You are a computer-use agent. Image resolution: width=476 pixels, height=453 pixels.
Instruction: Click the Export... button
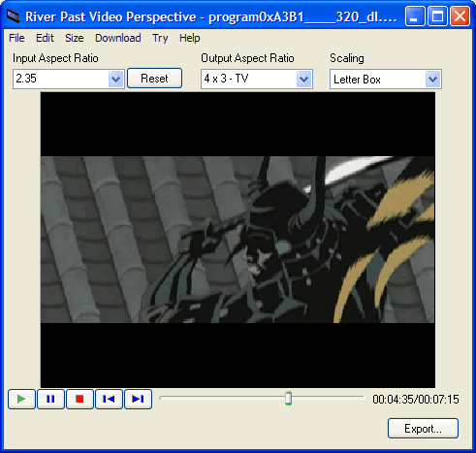pyautogui.click(x=423, y=429)
